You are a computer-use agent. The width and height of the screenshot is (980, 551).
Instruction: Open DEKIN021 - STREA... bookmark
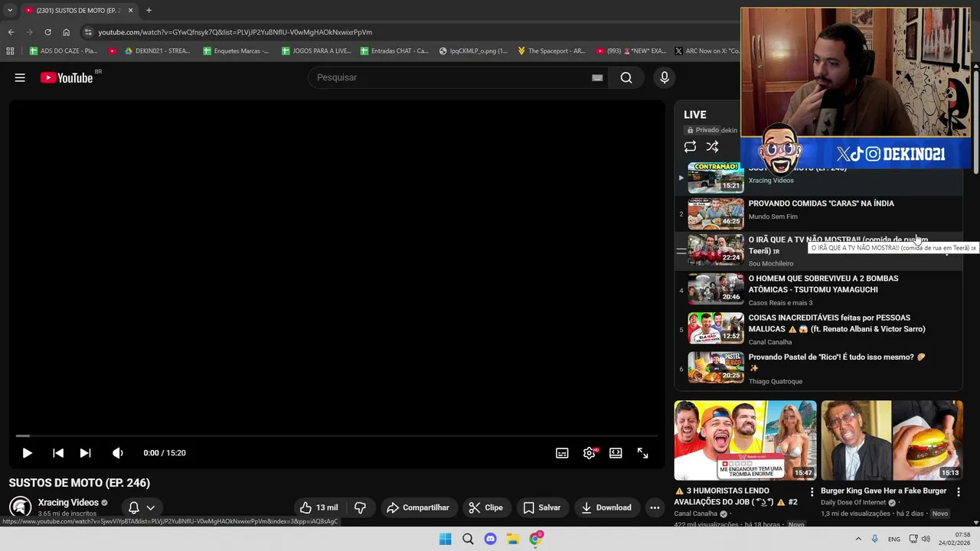(156, 51)
